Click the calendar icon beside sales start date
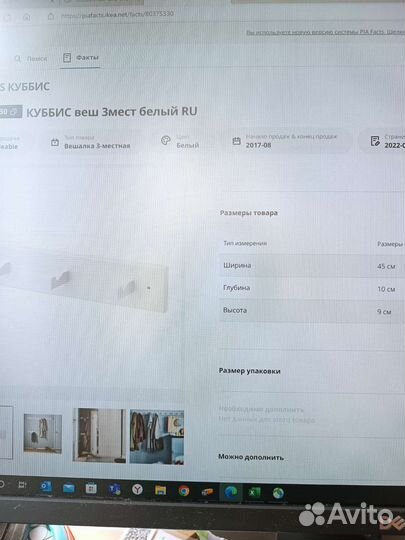 [x=236, y=141]
